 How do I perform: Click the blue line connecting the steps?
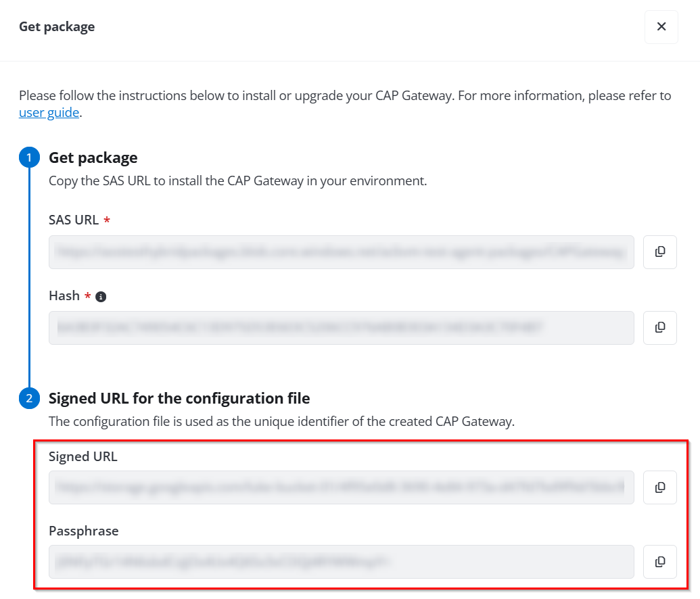(29, 277)
